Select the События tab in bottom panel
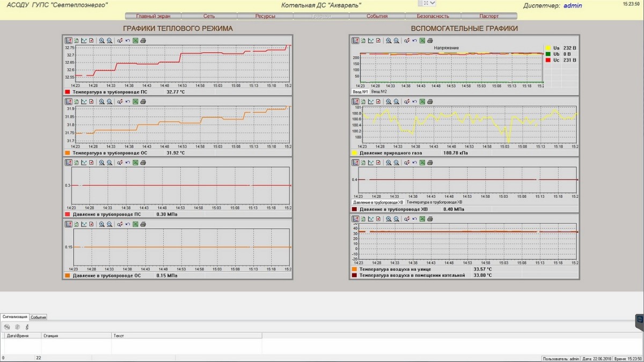Viewport: 644px width, 362px height. 38,317
